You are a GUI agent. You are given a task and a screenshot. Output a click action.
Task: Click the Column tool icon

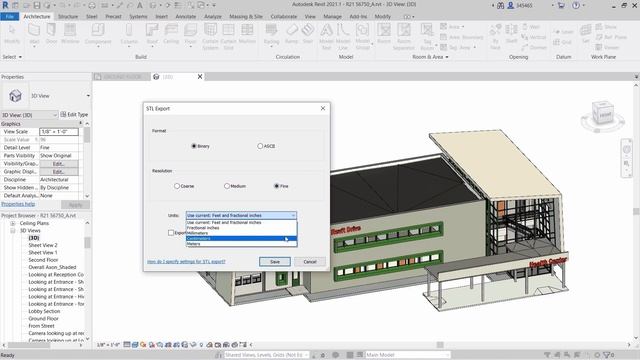click(x=129, y=30)
